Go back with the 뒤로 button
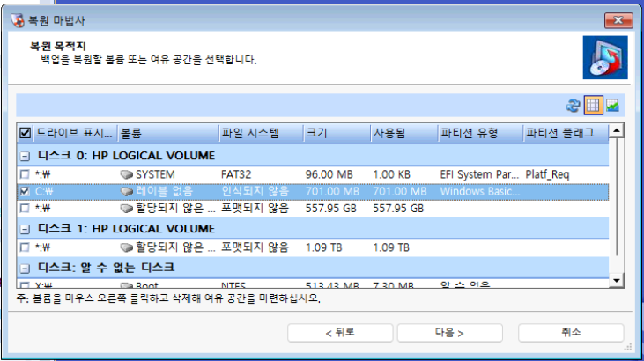This screenshot has height=361, width=644. (340, 332)
